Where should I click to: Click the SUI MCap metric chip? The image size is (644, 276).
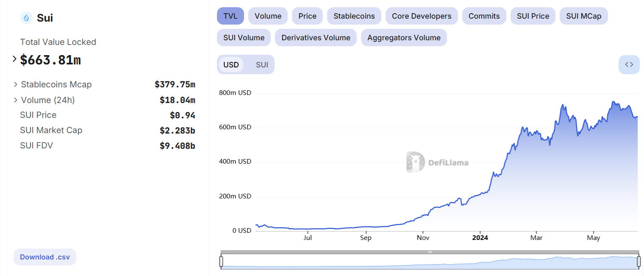[584, 16]
